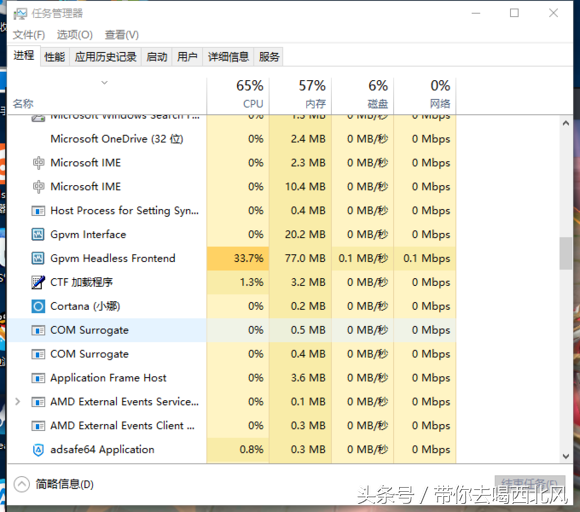580x512 pixels.
Task: Click the Cortana process icon
Action: click(38, 306)
